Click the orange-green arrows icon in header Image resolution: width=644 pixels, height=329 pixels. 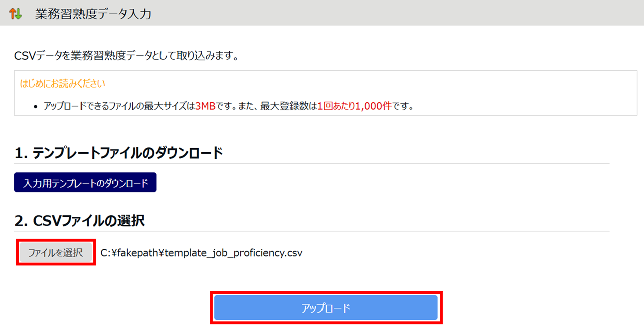16,14
